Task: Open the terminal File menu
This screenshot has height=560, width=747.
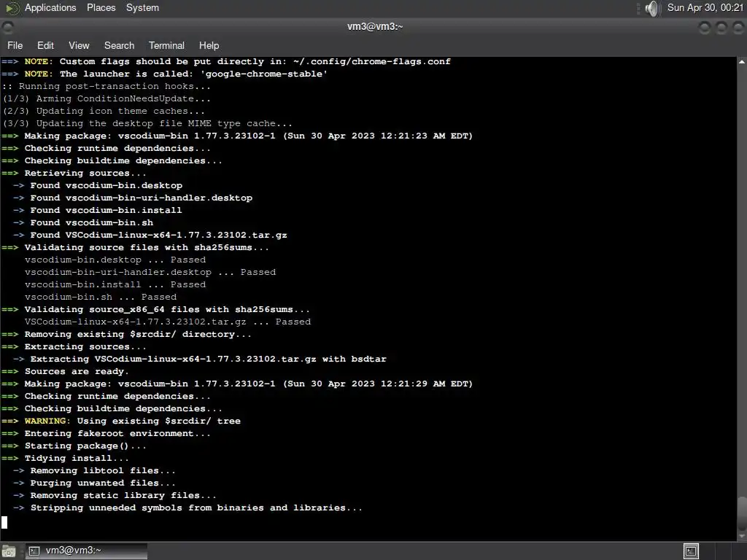Action: coord(15,45)
